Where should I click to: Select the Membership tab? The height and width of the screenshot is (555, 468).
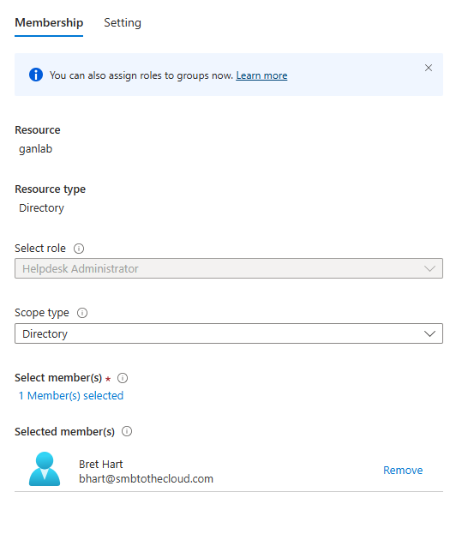49,23
